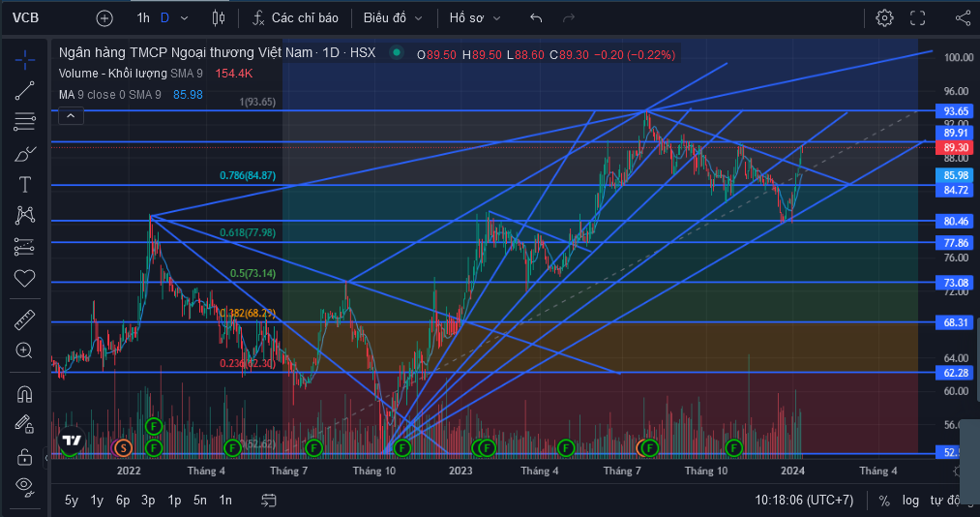Toggle tự động auto scale
Screen dimensions: 980x517
point(945,501)
